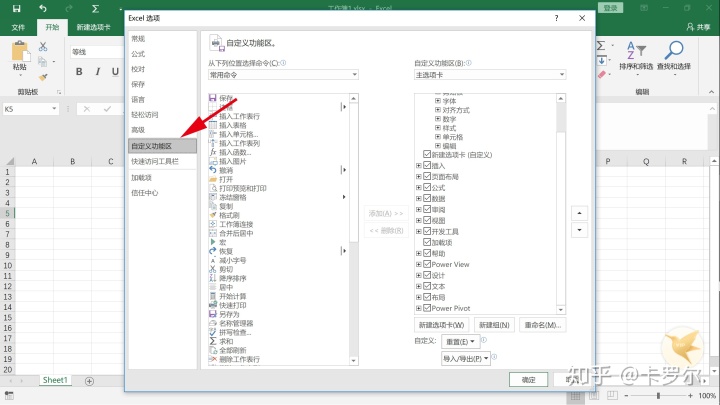Image resolution: width=720 pixels, height=405 pixels.
Task: Toggle the 插入 tab checkbox
Action: 427,165
